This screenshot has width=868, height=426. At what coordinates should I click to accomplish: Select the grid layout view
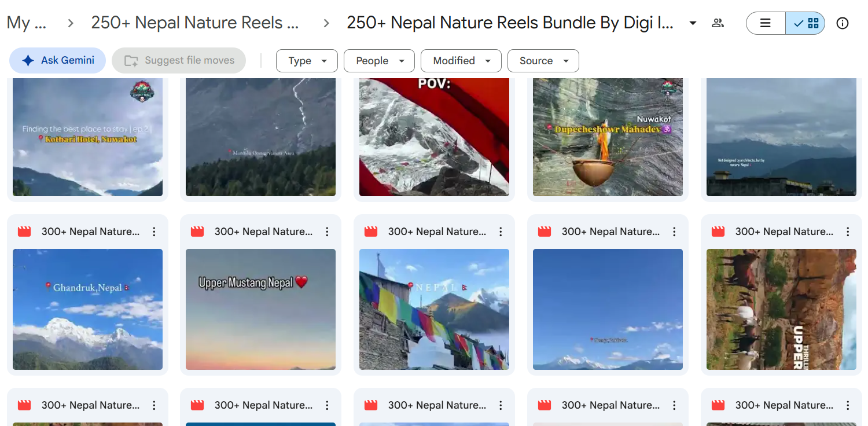[806, 23]
